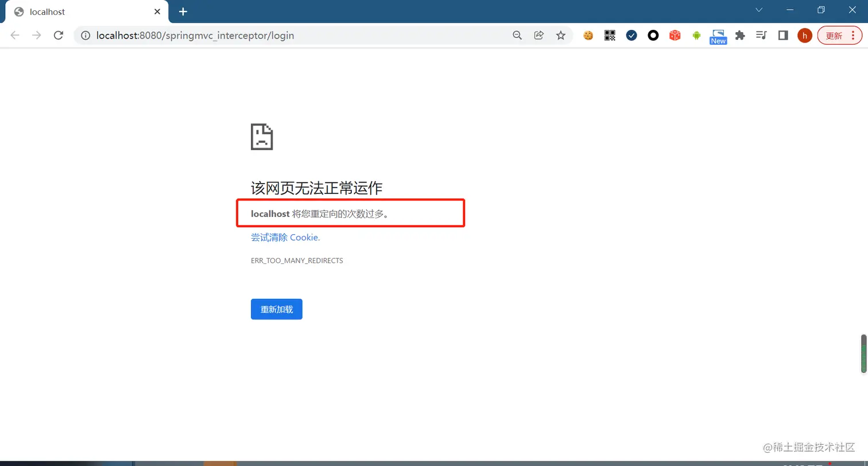Open the green Android extension icon
Viewport: 868px width, 466px height.
coord(697,36)
